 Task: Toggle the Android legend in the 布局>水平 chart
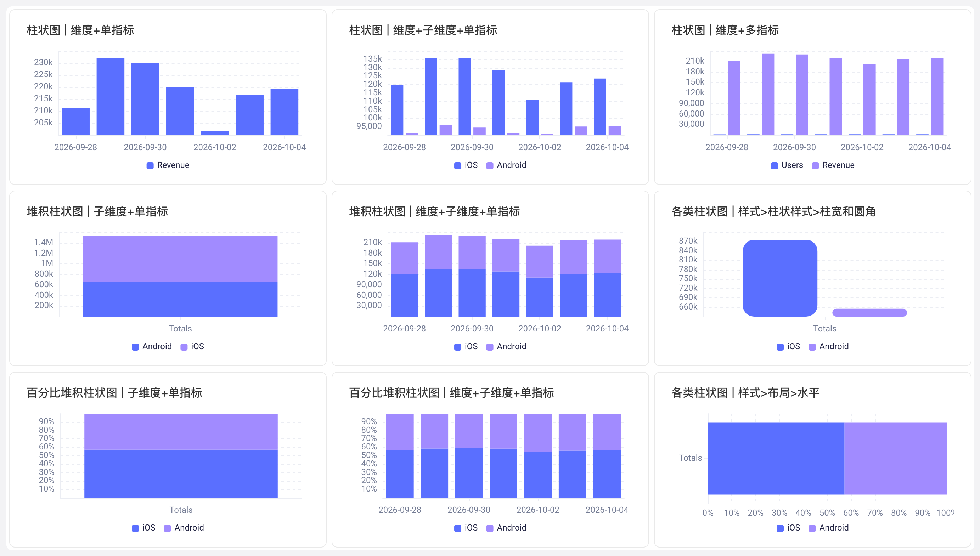[x=829, y=528]
